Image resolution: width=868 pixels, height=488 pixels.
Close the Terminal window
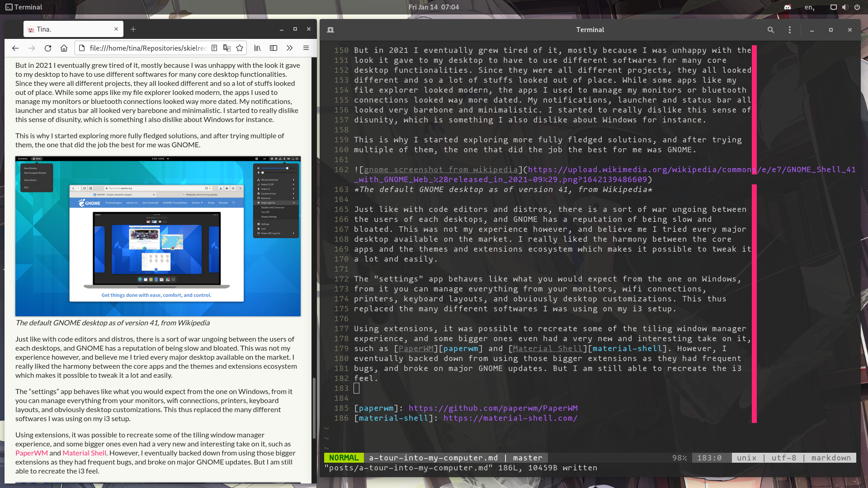point(850,30)
